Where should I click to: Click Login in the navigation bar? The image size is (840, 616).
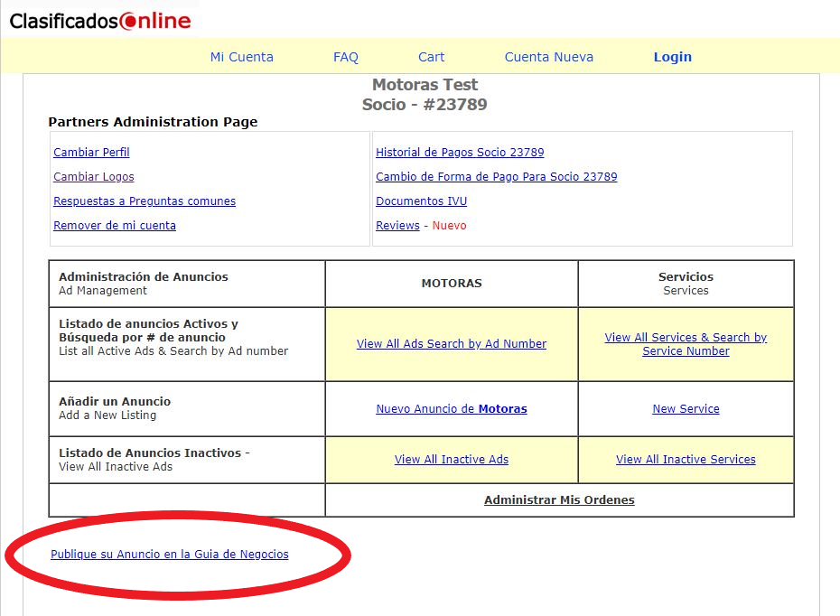(672, 57)
